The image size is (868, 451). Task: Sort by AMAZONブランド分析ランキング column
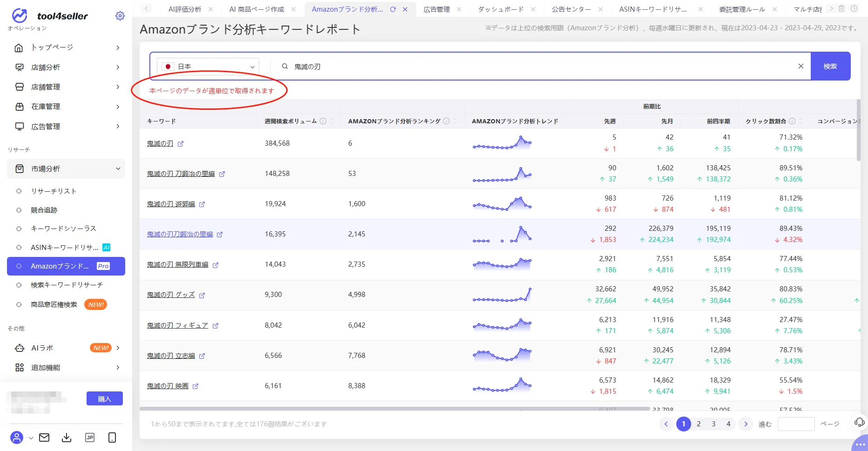[455, 121]
